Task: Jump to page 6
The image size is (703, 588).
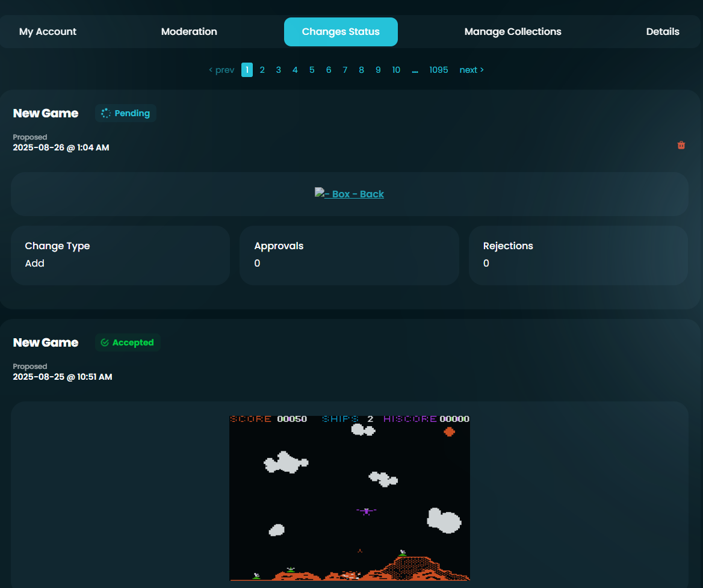Action: pos(329,70)
